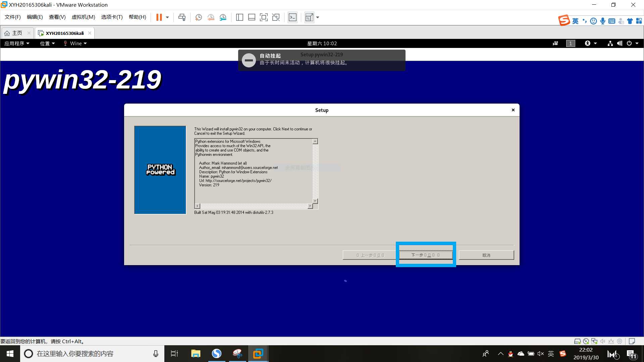
Task: Toggle the thumbnail bar layout icon
Action: click(x=252, y=17)
